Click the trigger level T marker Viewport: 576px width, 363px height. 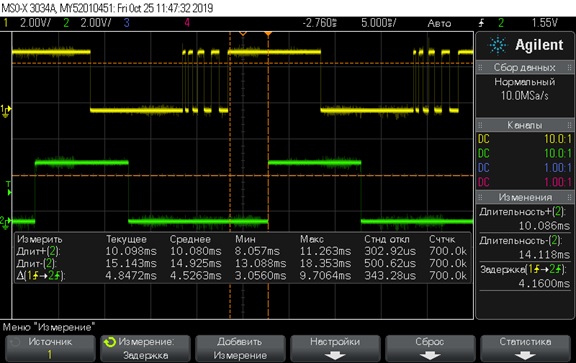[8, 188]
